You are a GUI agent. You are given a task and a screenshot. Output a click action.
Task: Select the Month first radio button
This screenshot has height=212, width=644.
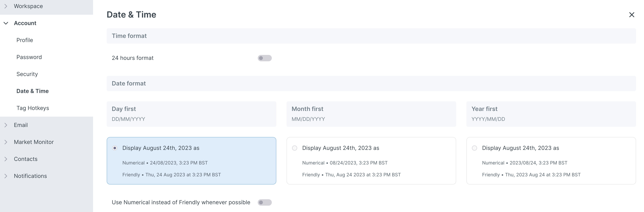tap(294, 148)
